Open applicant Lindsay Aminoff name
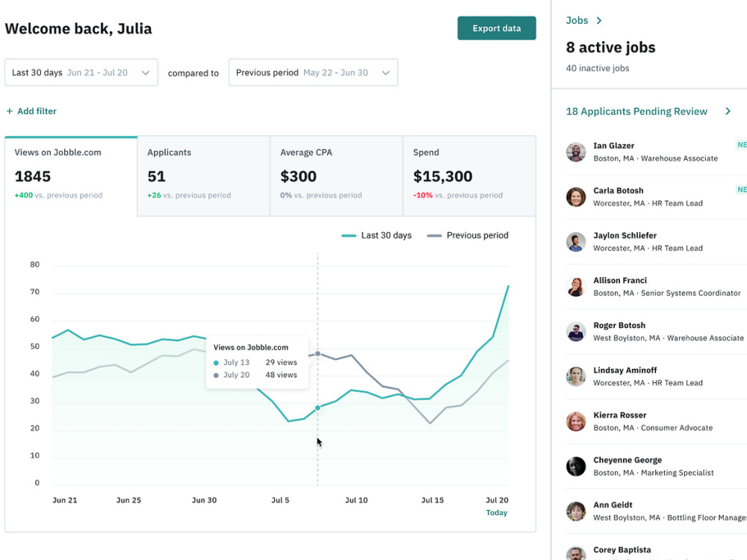 click(624, 370)
